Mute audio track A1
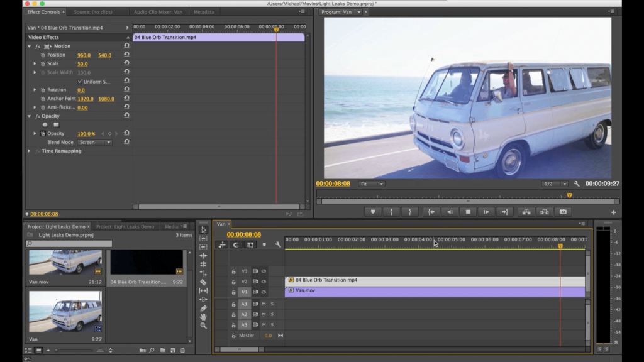 coord(264,304)
